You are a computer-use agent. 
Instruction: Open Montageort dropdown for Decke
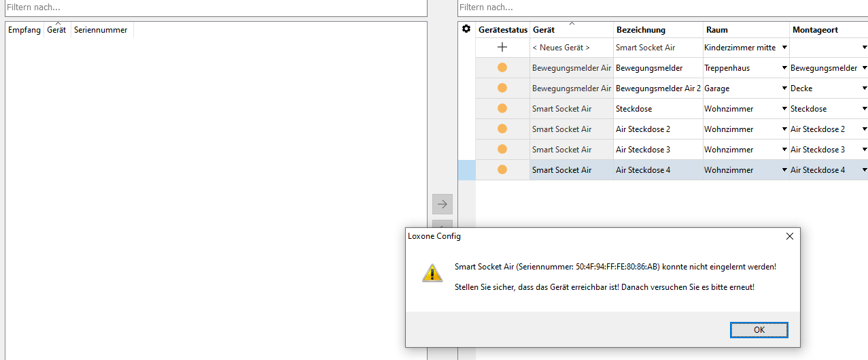864,88
